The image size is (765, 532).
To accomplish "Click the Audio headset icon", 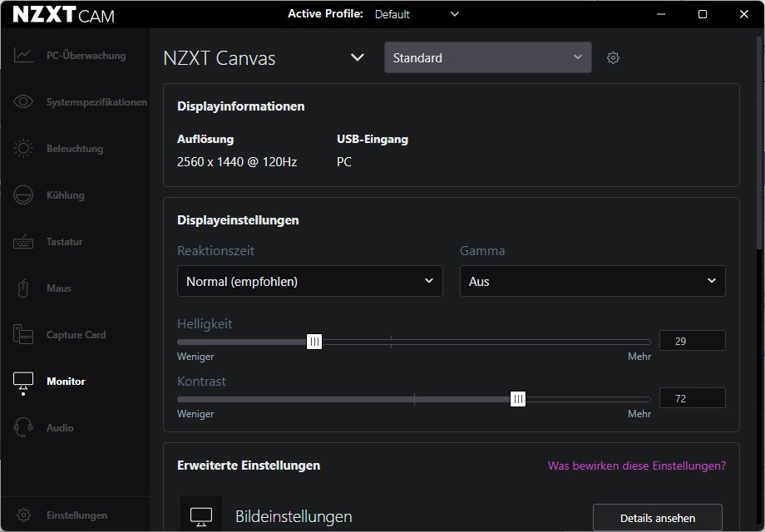I will (x=23, y=428).
